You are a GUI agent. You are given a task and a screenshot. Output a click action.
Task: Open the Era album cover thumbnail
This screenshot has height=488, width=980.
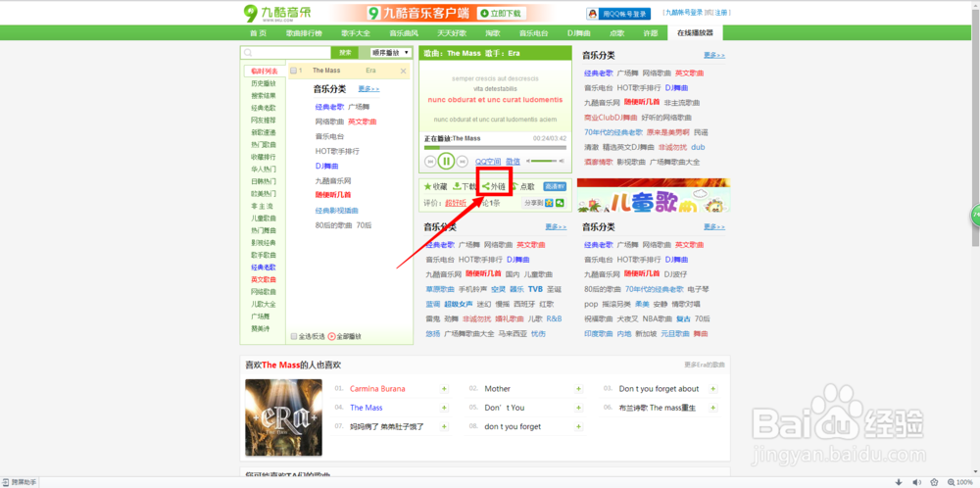[x=284, y=417]
